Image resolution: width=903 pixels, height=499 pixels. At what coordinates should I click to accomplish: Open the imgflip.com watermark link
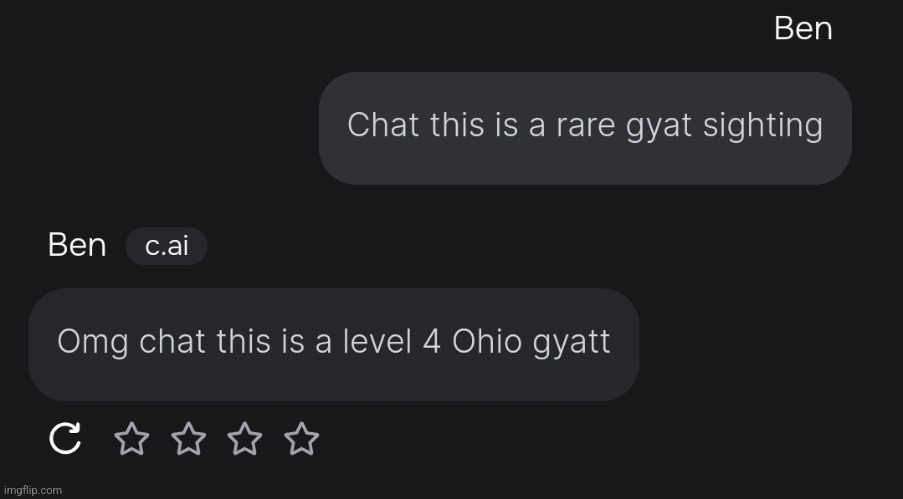(32, 490)
